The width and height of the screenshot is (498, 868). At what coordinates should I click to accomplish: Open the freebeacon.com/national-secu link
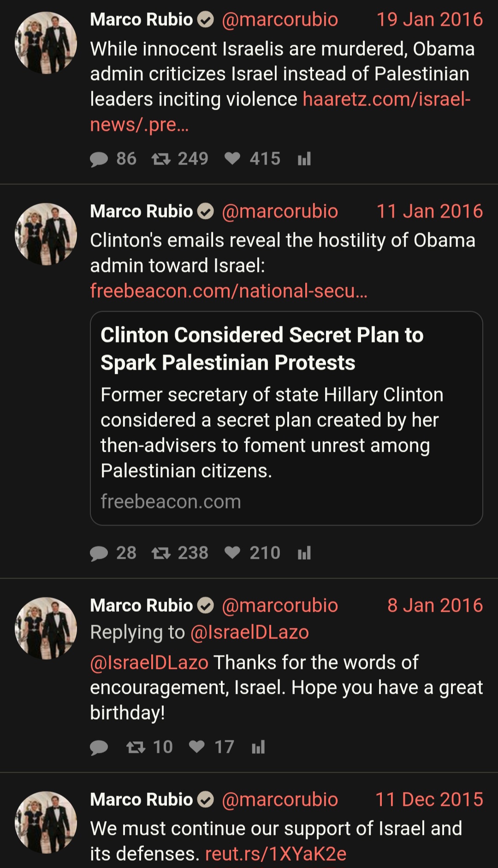[x=229, y=291]
